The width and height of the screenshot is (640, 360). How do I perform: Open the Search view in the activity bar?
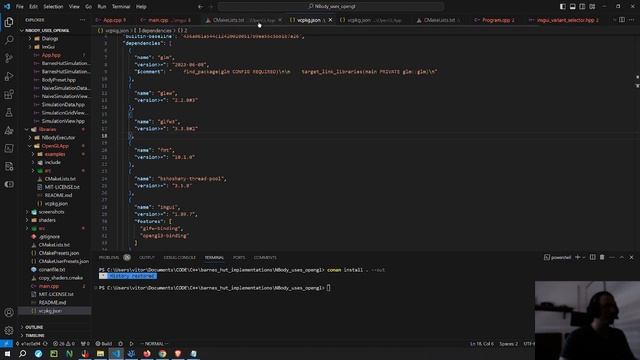[9, 40]
